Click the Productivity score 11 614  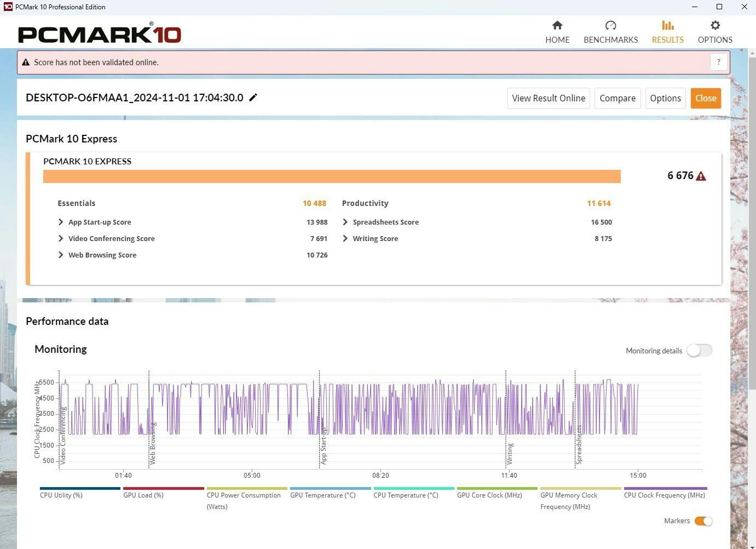pyautogui.click(x=599, y=203)
